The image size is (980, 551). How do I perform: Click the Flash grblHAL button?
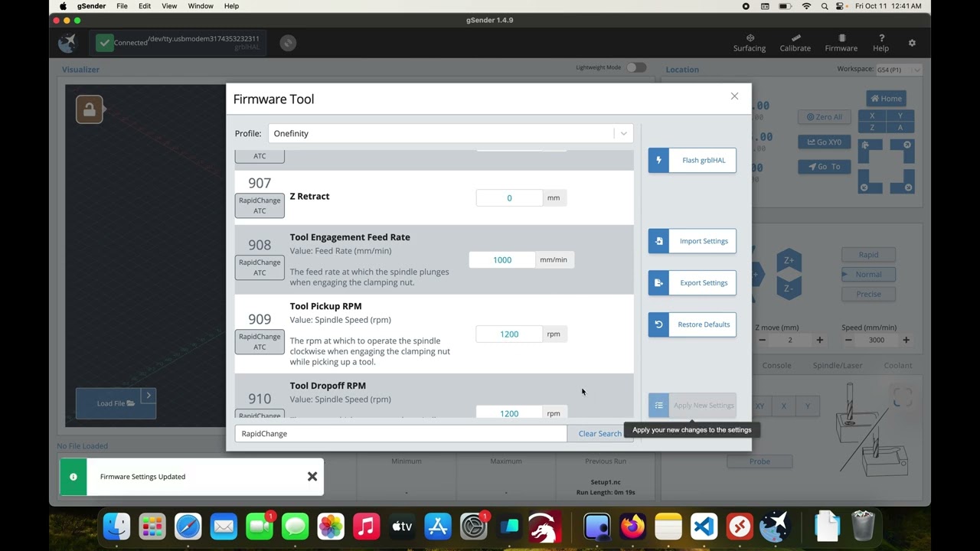[692, 160]
